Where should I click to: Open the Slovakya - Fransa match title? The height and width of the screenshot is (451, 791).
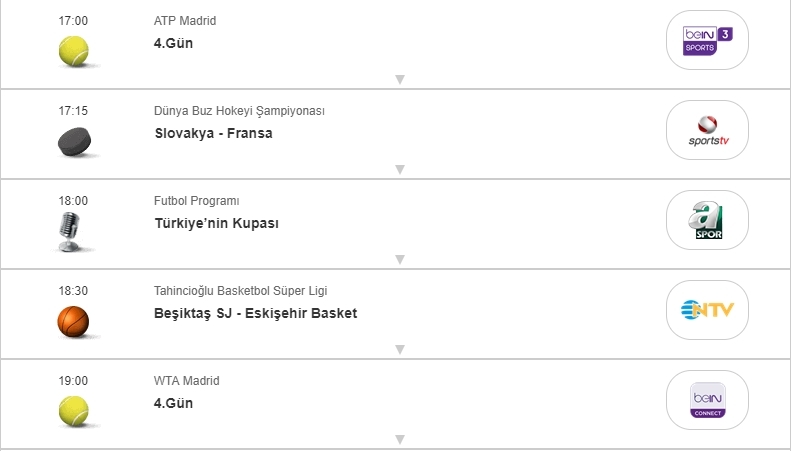pos(213,133)
